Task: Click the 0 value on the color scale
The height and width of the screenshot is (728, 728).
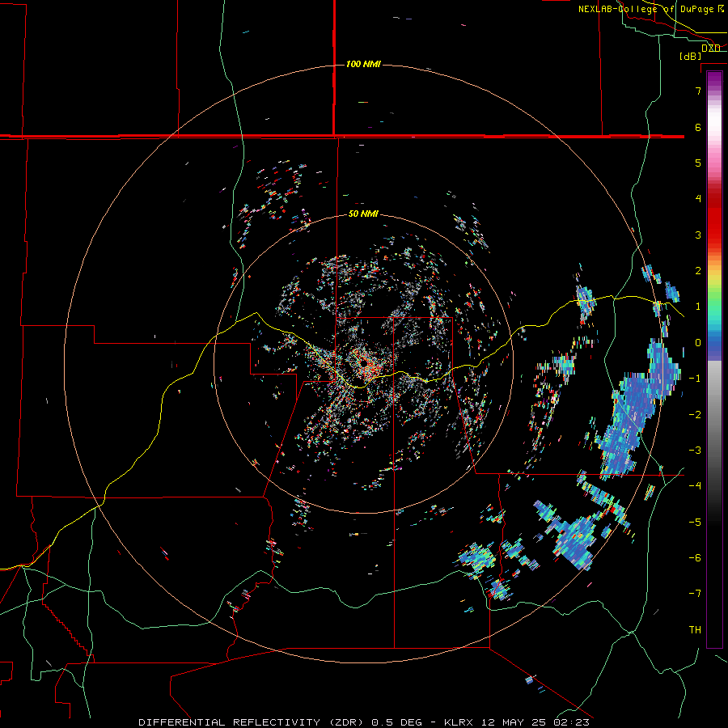Action: click(x=698, y=343)
